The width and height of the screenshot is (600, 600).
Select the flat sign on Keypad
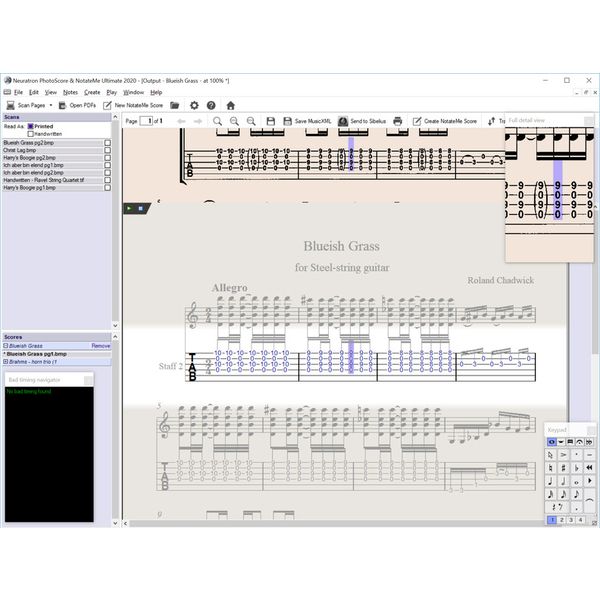(576, 468)
